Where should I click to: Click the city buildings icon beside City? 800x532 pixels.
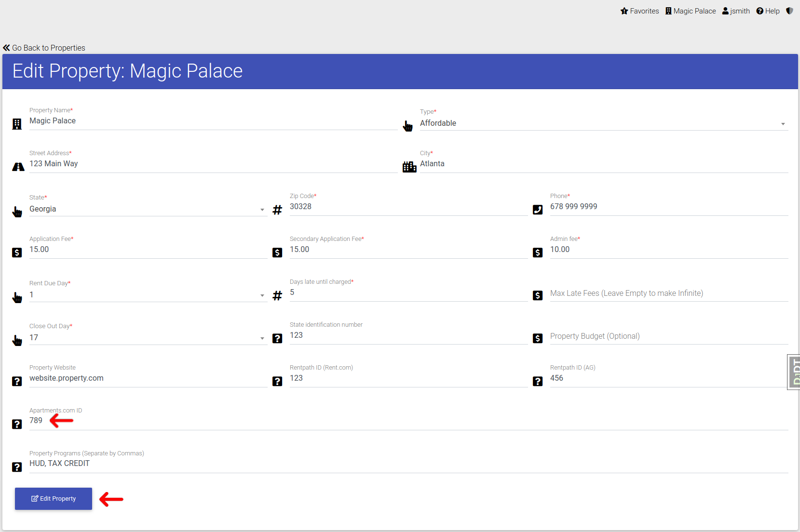click(409, 167)
